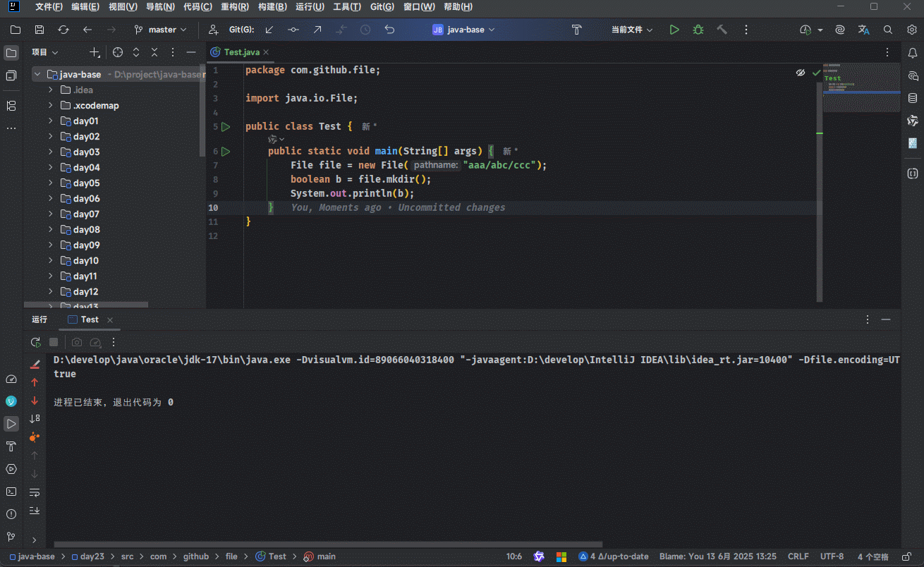Start debugging with the green bug icon
924x567 pixels.
coord(698,30)
